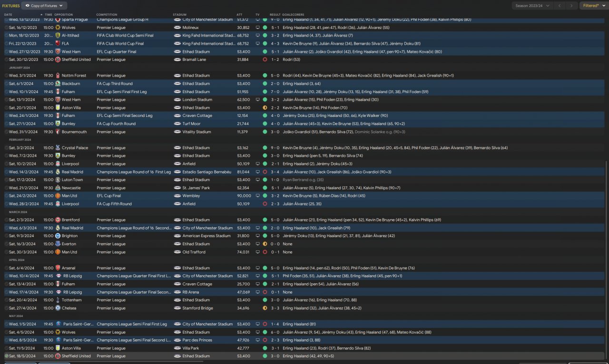
Task: Go to the previous season arrow
Action: click(560, 6)
